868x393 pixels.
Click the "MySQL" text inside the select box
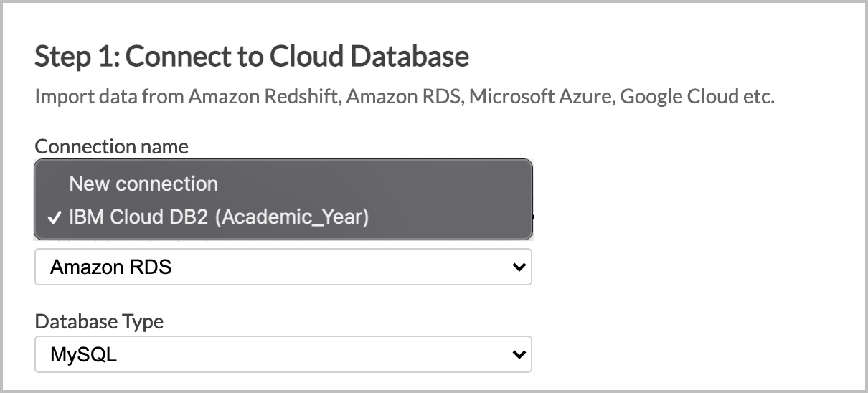[83, 354]
